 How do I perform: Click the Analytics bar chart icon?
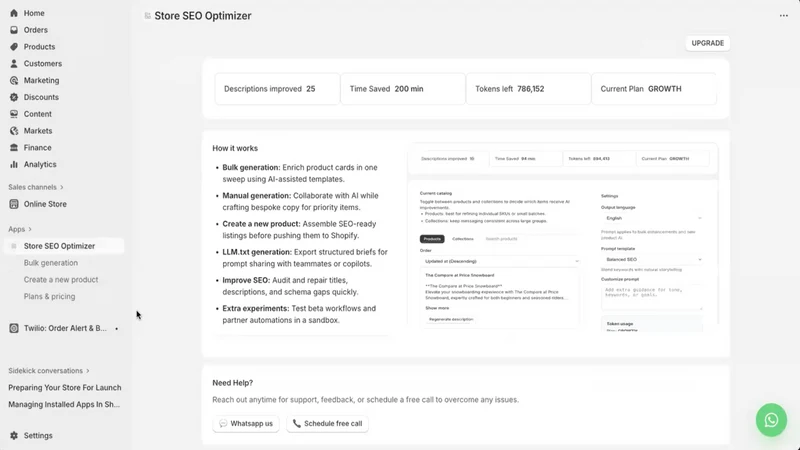pos(14,165)
